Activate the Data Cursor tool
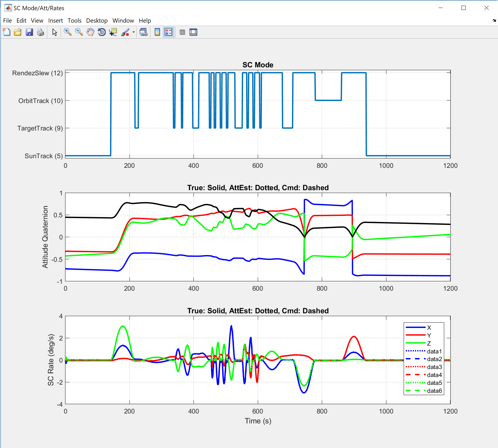The width and height of the screenshot is (498, 448). [113, 32]
